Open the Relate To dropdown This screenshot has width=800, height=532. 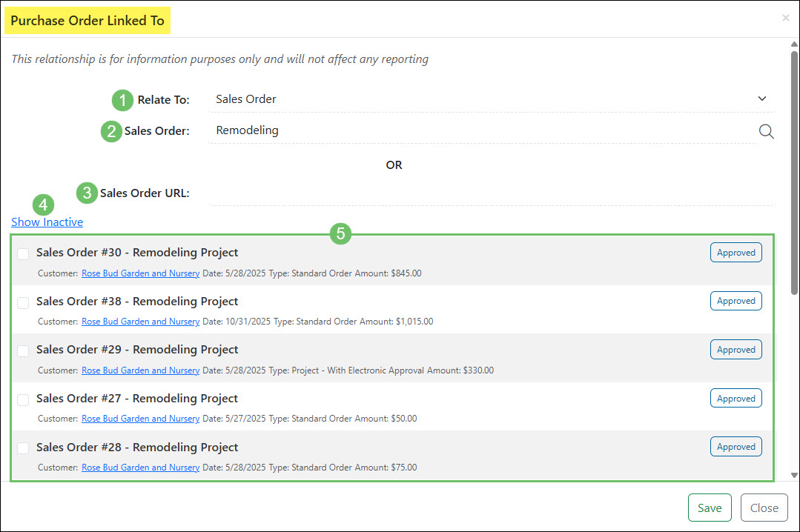761,98
